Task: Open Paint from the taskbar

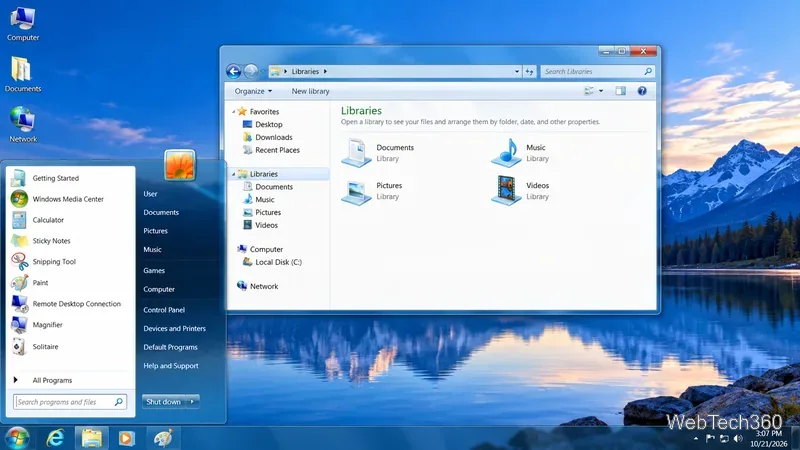Action: tap(163, 438)
